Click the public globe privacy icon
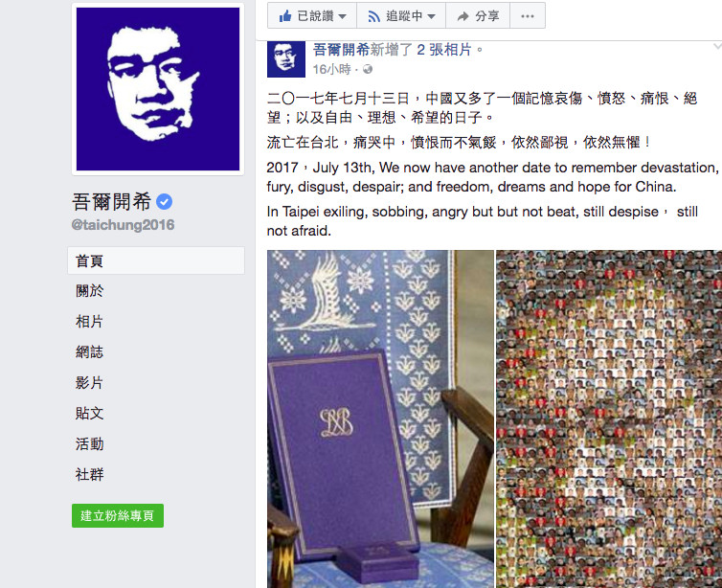Image resolution: width=722 pixels, height=588 pixels. click(368, 70)
